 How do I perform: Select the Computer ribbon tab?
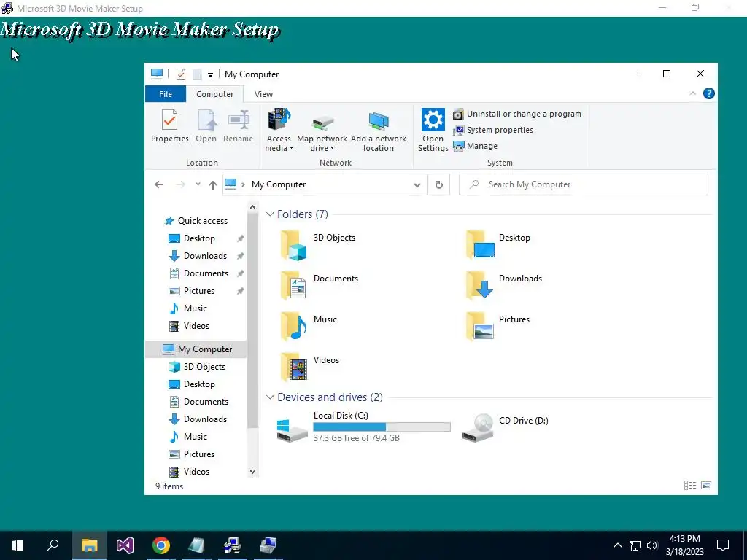[x=215, y=94]
